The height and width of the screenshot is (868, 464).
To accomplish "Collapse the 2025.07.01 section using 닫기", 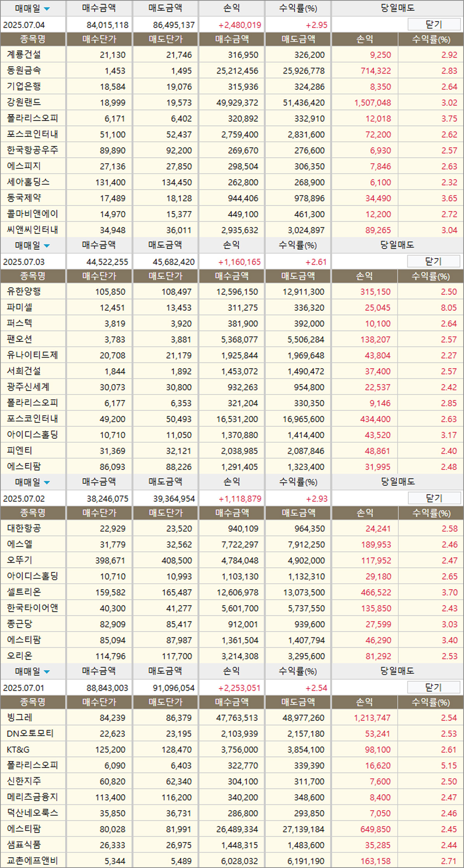I will pos(434,688).
